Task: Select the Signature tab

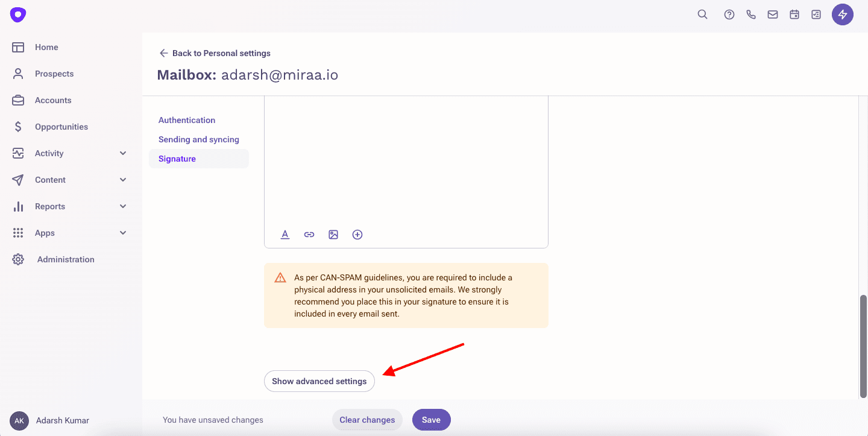Action: pyautogui.click(x=199, y=159)
